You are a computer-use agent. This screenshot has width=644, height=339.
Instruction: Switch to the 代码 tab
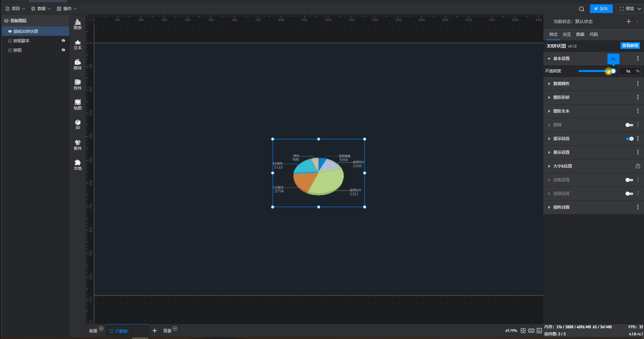coord(593,35)
